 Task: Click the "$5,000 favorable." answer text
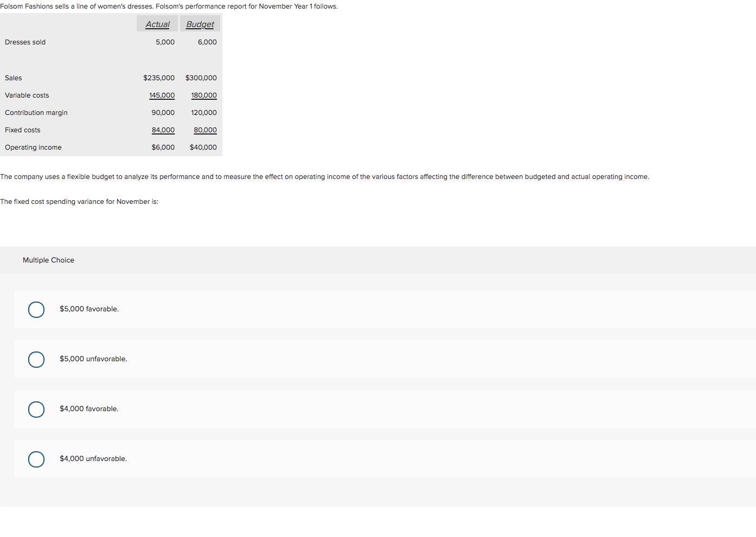(x=89, y=309)
